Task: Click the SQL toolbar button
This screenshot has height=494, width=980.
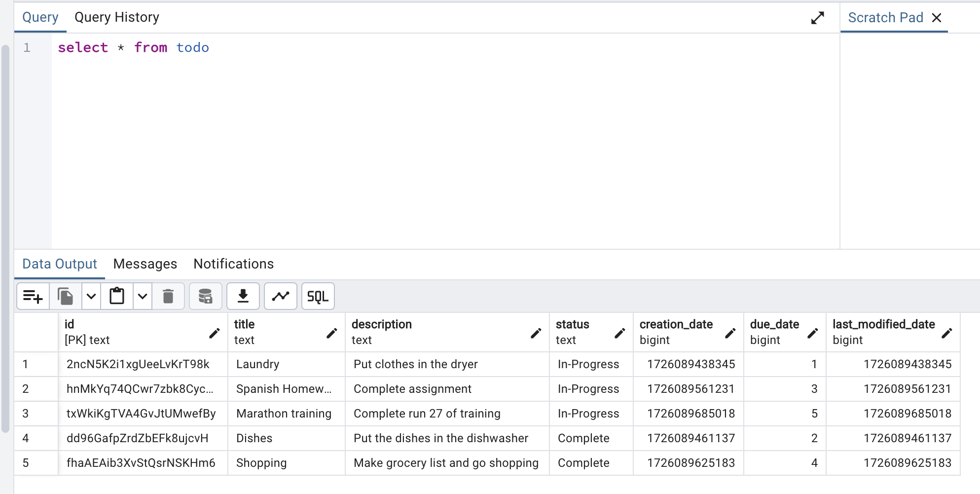Action: click(318, 297)
